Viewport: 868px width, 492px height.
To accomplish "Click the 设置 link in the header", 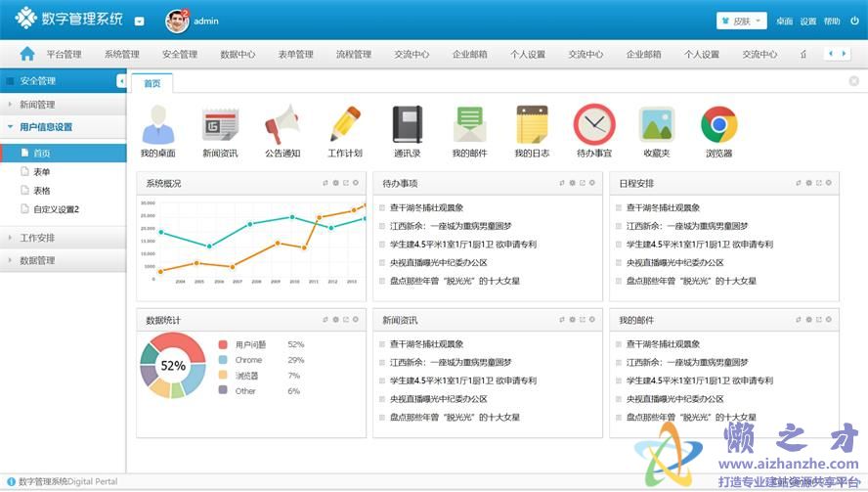I will click(x=808, y=22).
